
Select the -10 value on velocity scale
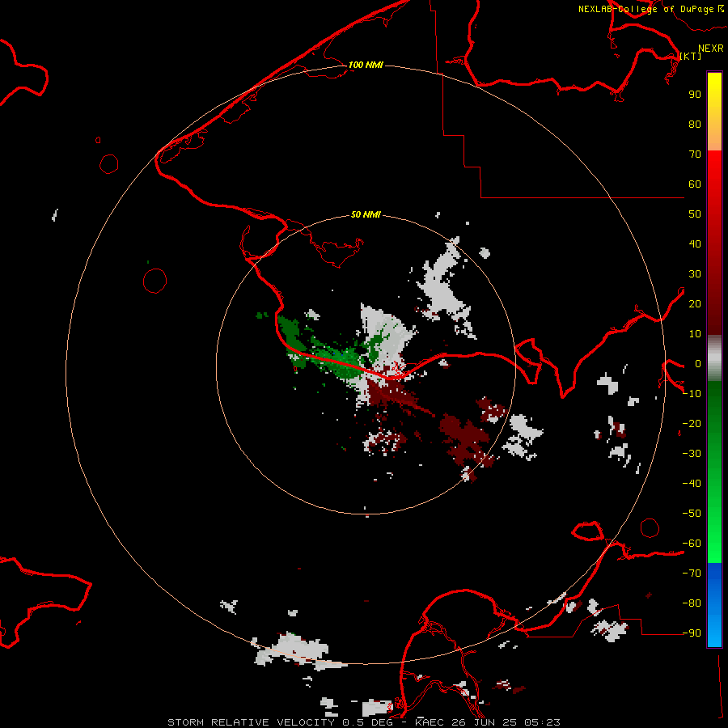pos(692,394)
